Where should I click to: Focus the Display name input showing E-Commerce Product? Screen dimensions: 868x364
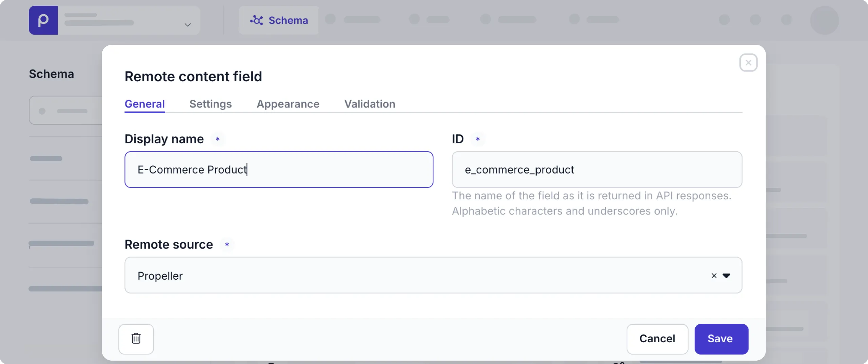pos(279,169)
